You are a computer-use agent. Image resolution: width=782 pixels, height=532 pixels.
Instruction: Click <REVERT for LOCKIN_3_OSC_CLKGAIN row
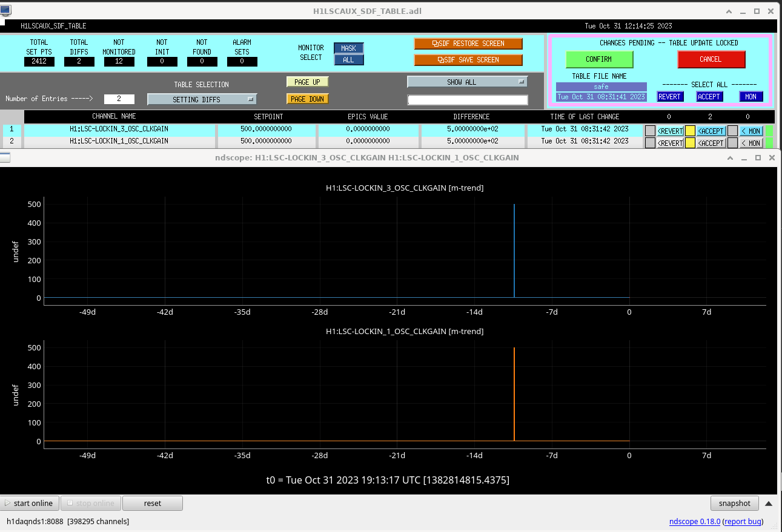click(x=670, y=131)
